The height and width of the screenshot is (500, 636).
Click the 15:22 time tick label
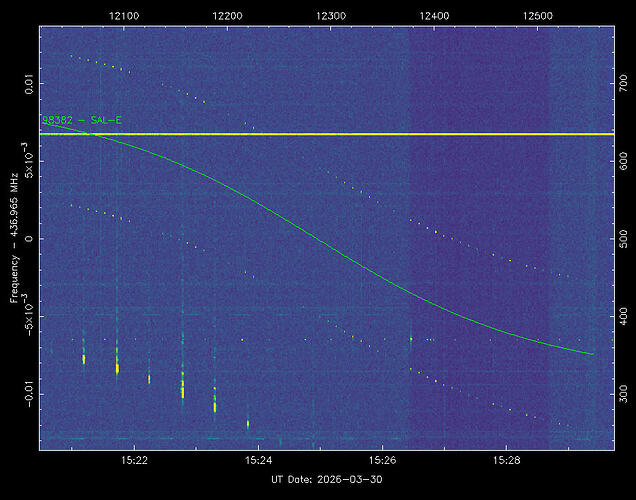[135, 461]
